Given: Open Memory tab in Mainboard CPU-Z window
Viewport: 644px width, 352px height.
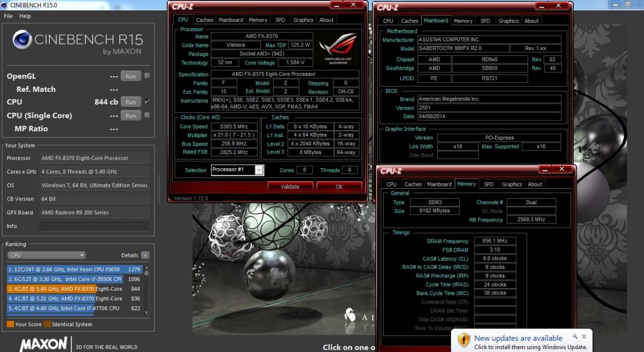Looking at the screenshot, I should (x=463, y=21).
